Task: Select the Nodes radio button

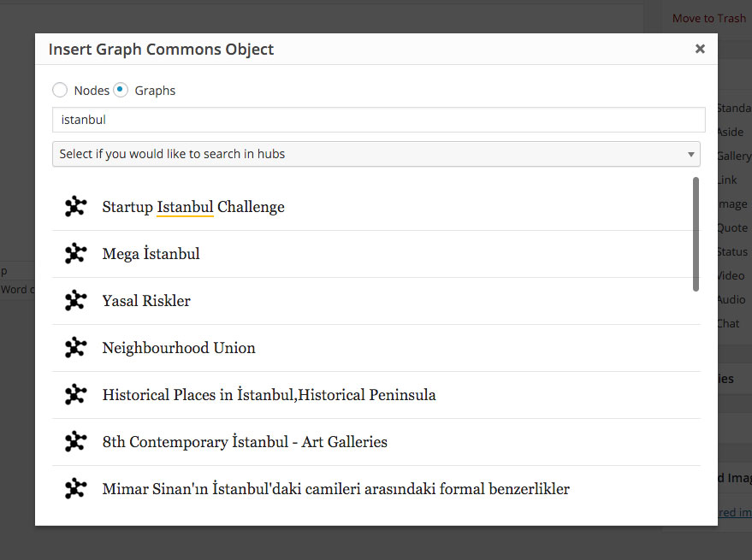Action: pos(60,90)
